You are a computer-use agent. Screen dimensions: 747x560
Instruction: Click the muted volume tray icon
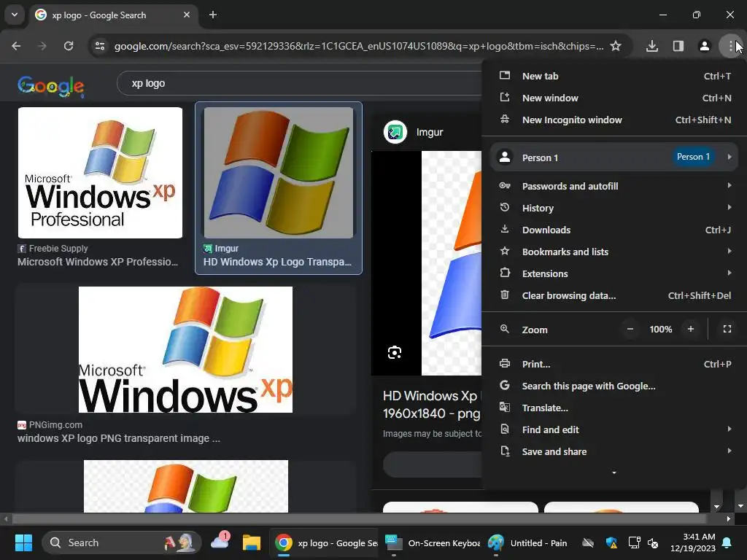tap(653, 542)
